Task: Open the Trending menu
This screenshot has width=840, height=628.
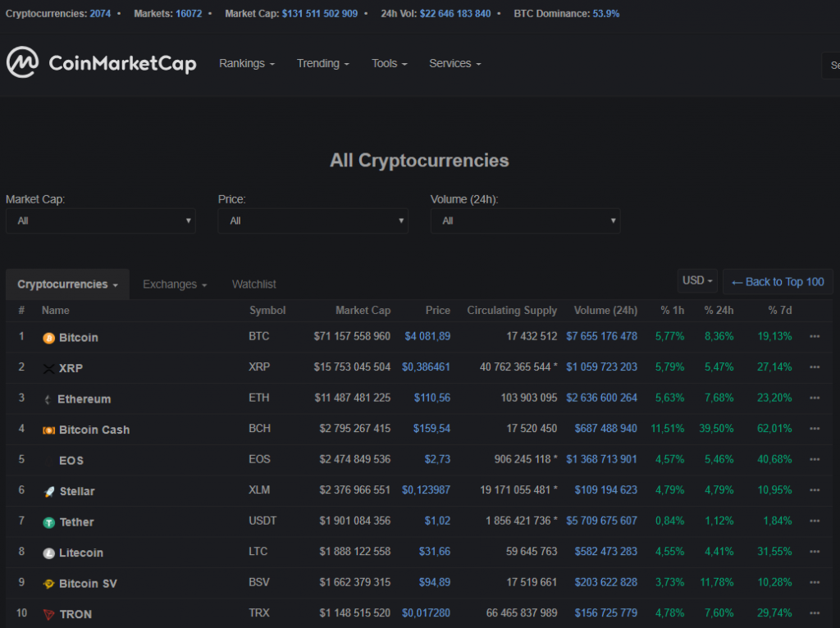Action: [x=323, y=64]
